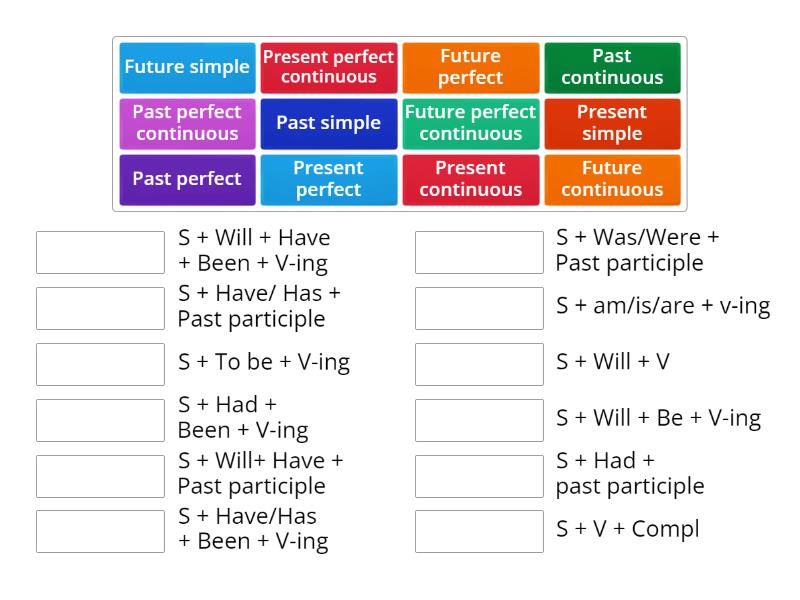Click the blank beside S + Had + past participle
Screen dimensions: 800x600
[x=479, y=474]
